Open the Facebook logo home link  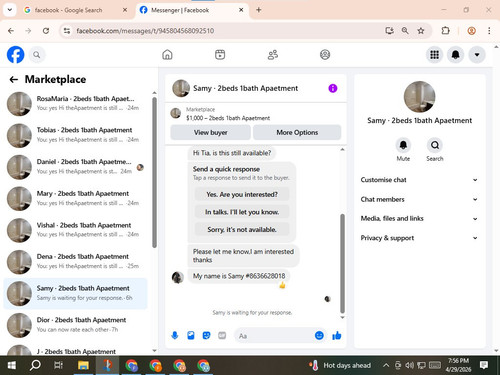tap(15, 55)
